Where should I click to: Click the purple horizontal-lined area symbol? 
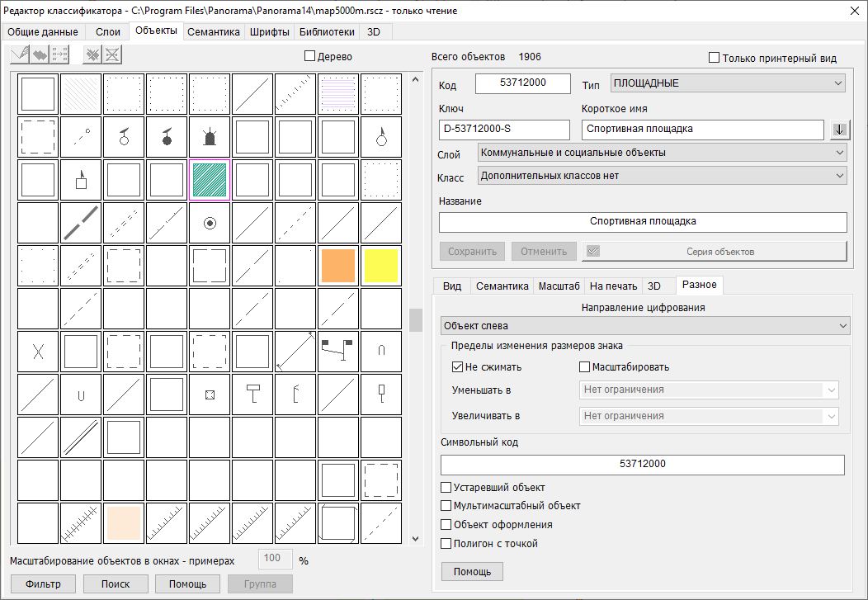(x=338, y=93)
